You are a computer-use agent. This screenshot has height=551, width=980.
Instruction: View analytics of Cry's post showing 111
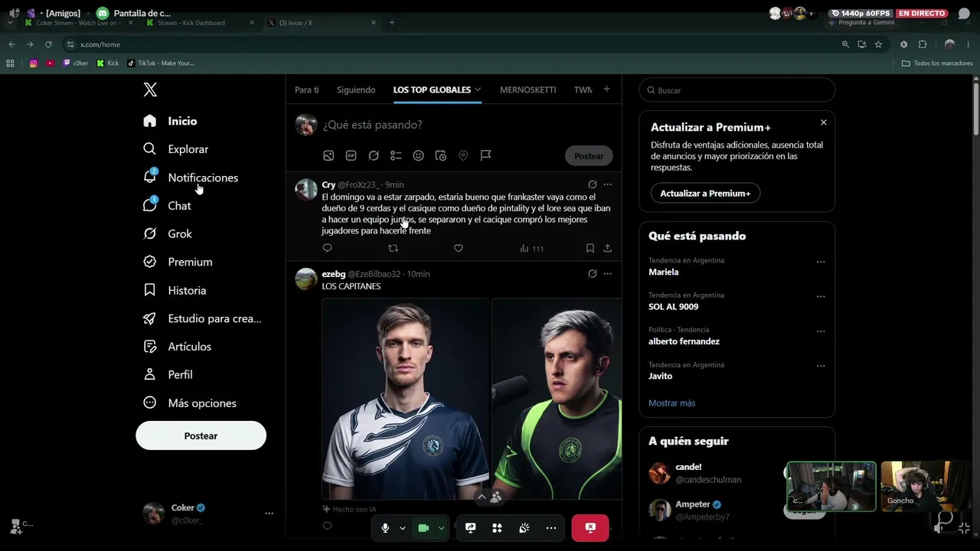[531, 248]
